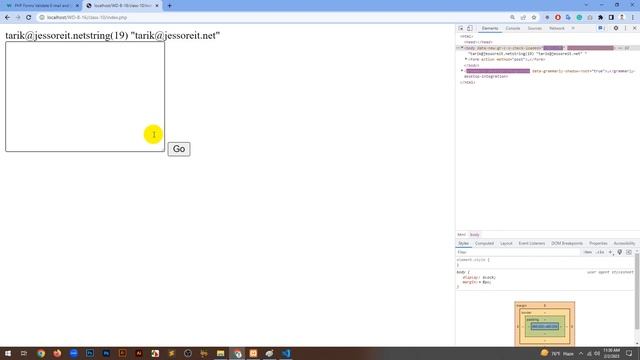Open the Windows Start menu
The height and width of the screenshot is (360, 640).
click(8, 353)
